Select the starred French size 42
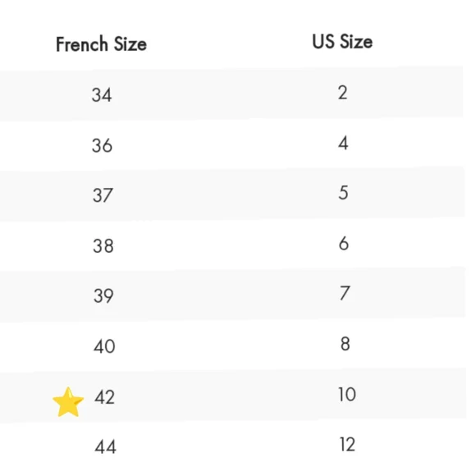The image size is (476, 476). 105,397
